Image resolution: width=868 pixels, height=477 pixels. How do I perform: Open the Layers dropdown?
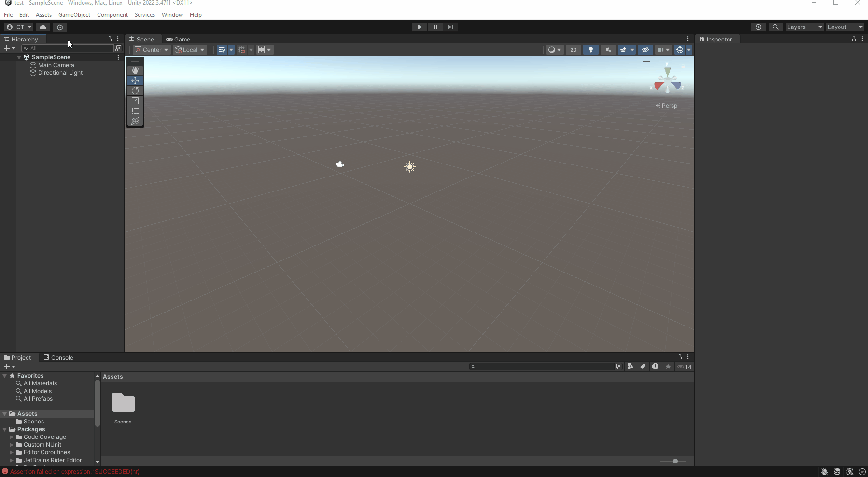[x=804, y=27]
